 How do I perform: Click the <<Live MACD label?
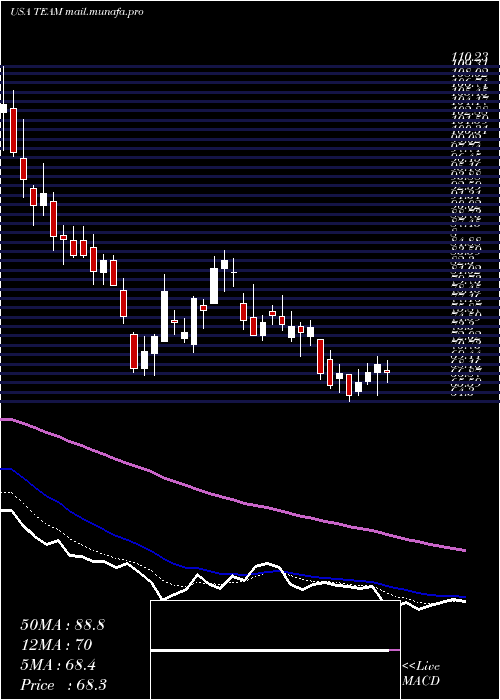(x=421, y=674)
